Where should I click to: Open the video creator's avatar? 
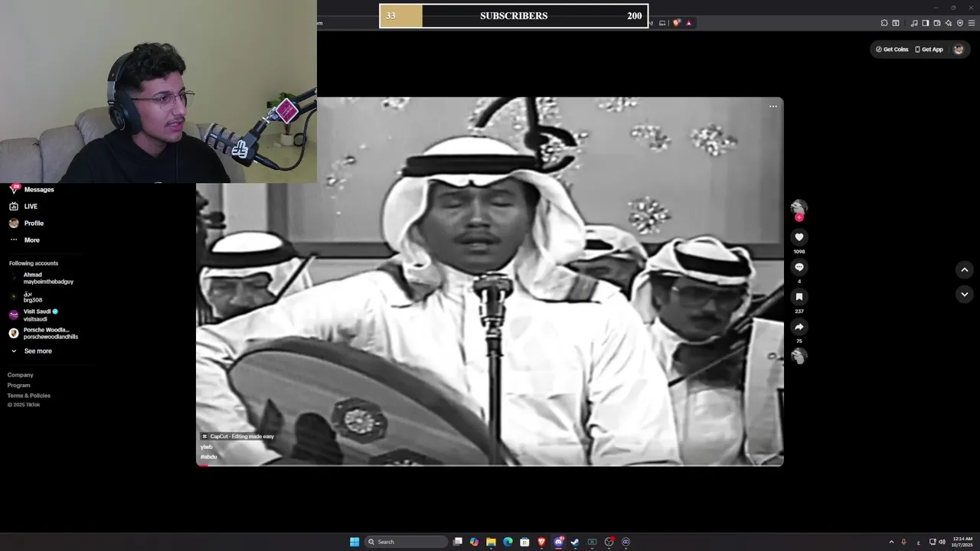coord(799,207)
